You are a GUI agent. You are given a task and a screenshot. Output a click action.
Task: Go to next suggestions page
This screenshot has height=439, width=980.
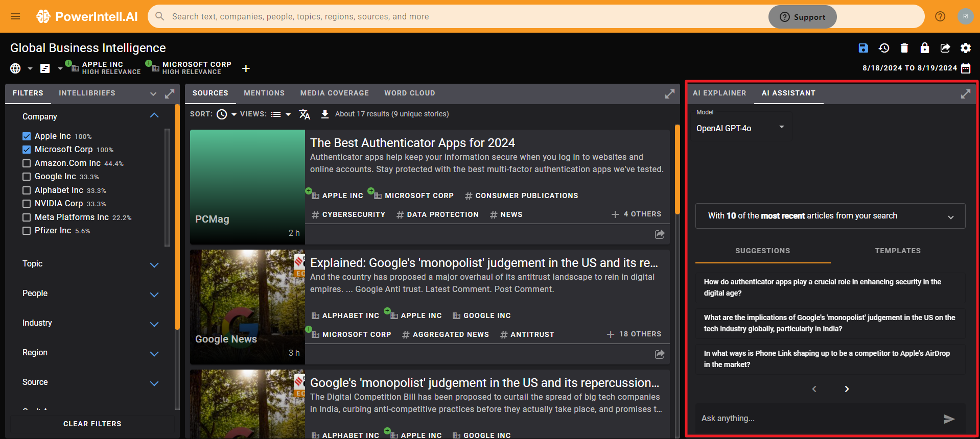click(847, 389)
